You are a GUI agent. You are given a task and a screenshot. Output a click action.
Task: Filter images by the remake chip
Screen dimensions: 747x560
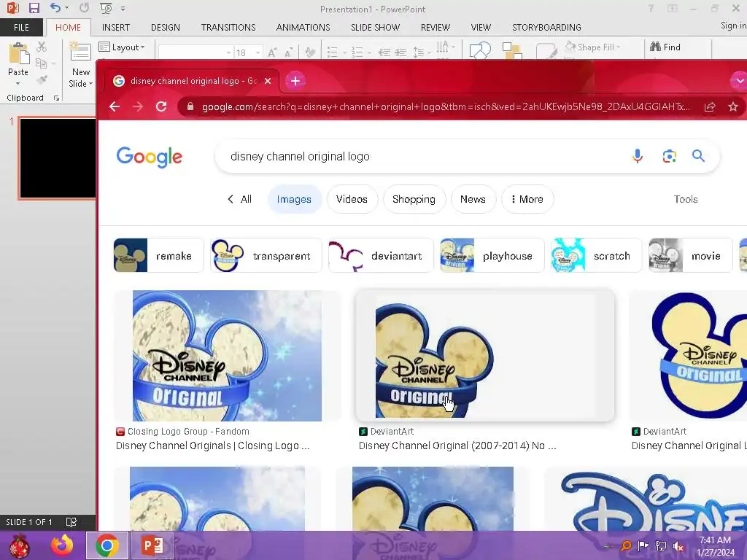point(158,255)
